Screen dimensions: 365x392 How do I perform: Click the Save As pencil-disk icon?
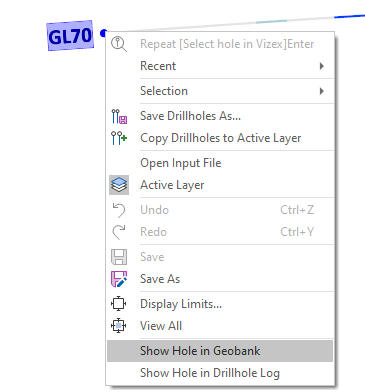click(x=119, y=279)
